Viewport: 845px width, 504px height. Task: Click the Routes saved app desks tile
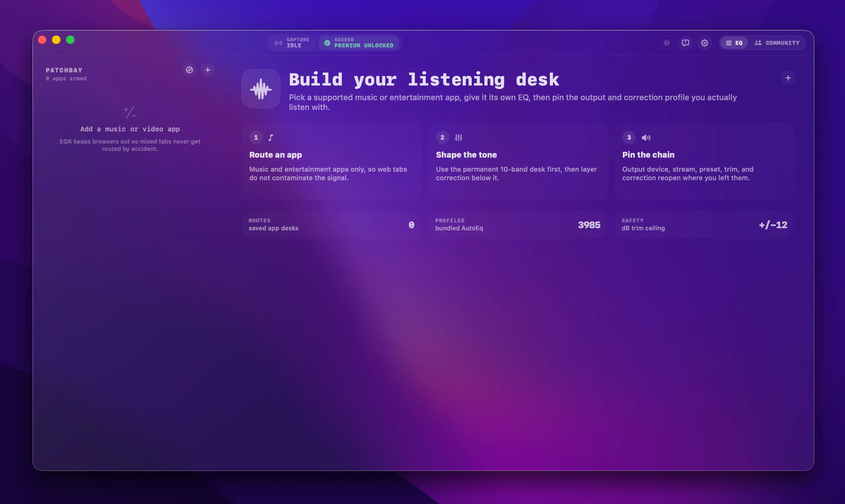coord(331,225)
